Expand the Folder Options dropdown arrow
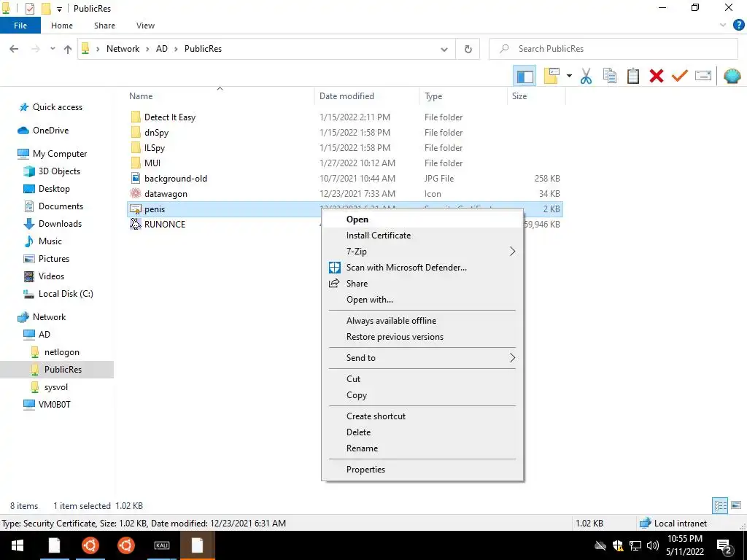The height and width of the screenshot is (560, 747). point(569,76)
